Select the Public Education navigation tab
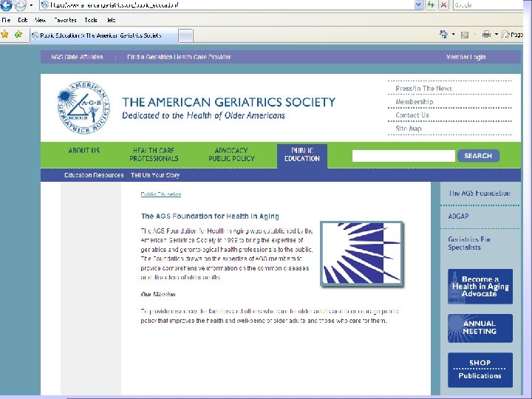Viewport: 532px width, 399px height. click(x=302, y=155)
